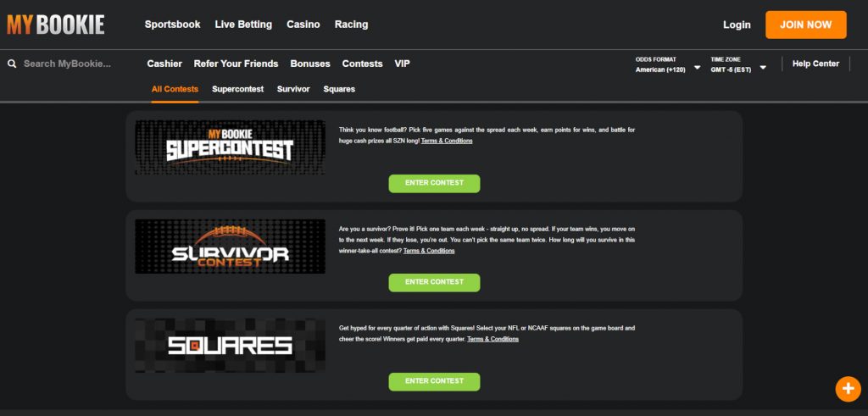Switch to the Survivor tab

pyautogui.click(x=293, y=89)
